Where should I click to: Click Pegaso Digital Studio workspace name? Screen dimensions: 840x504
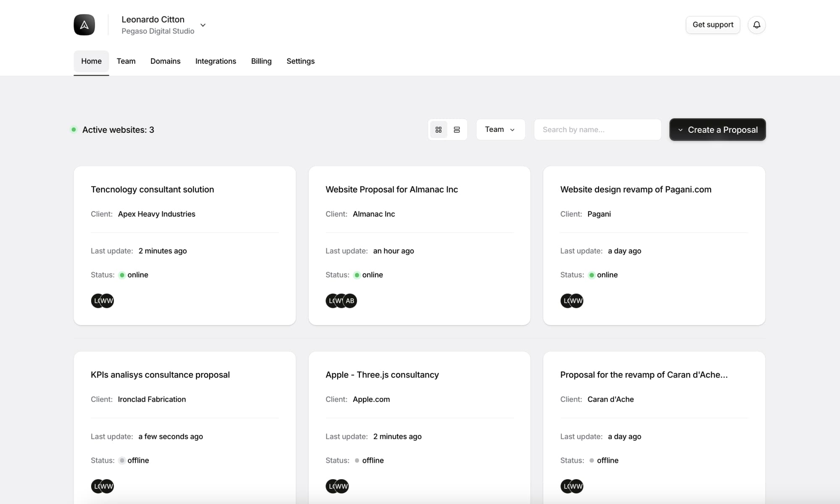(158, 31)
